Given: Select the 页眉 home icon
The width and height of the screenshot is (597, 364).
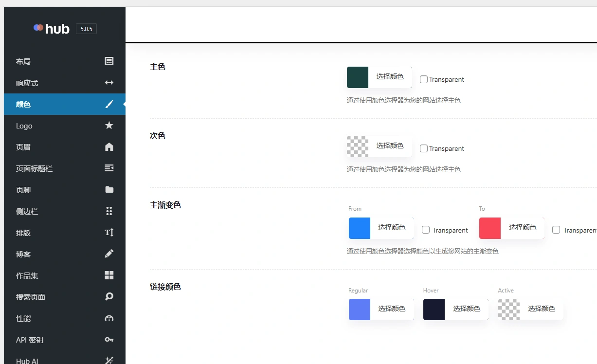Looking at the screenshot, I should [108, 146].
